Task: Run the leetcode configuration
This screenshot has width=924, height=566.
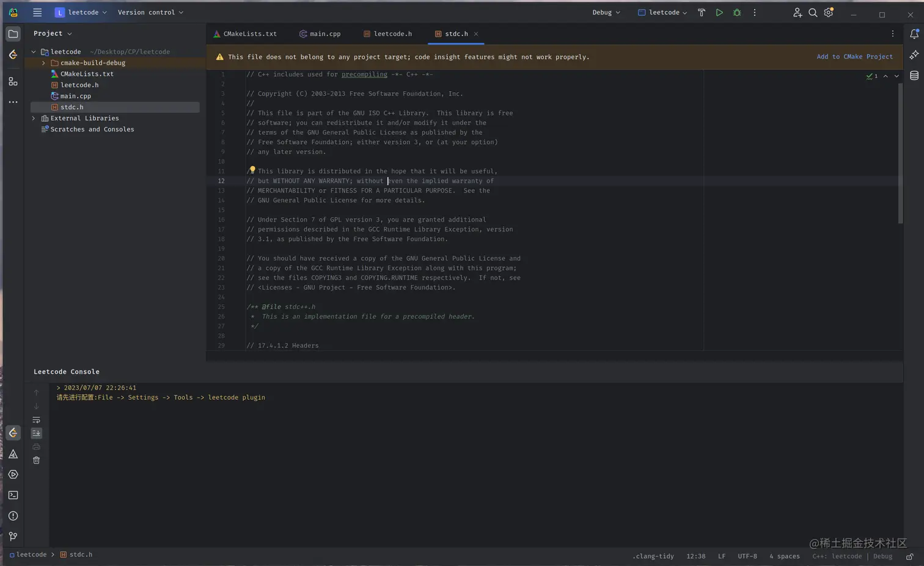Action: 719,12
